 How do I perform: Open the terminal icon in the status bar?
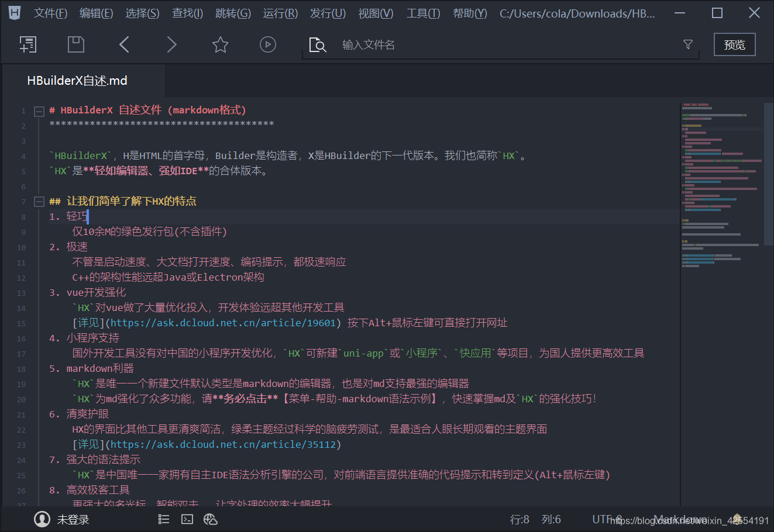[x=187, y=519]
